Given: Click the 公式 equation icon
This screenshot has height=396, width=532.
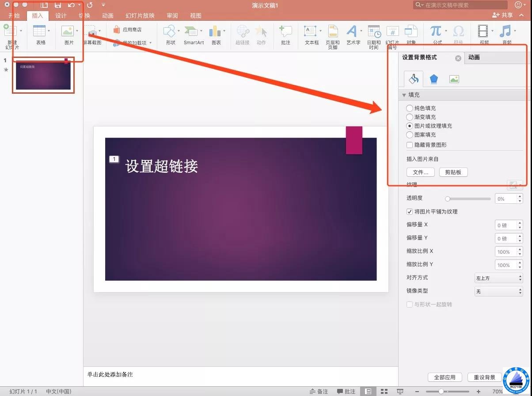Looking at the screenshot, I should click(436, 32).
